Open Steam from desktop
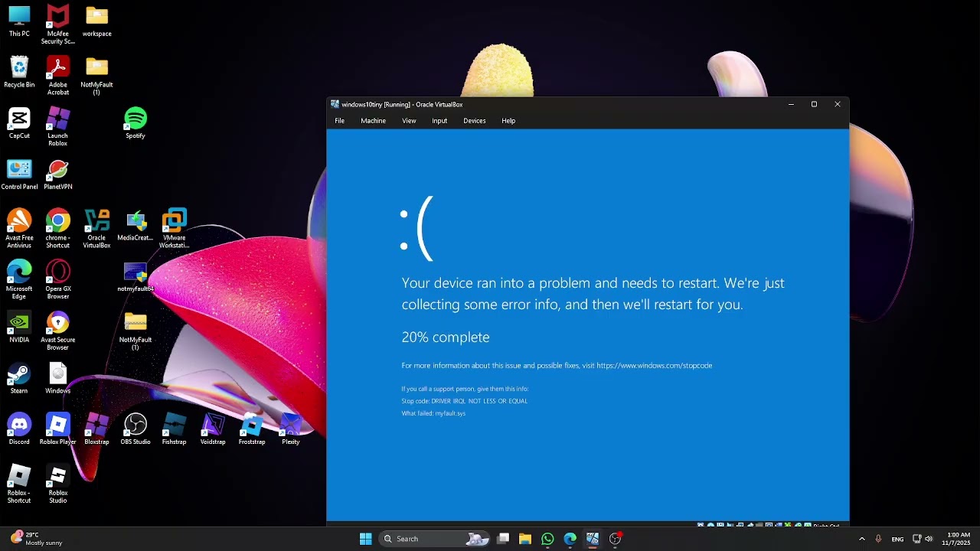Image resolution: width=980 pixels, height=551 pixels. [19, 379]
